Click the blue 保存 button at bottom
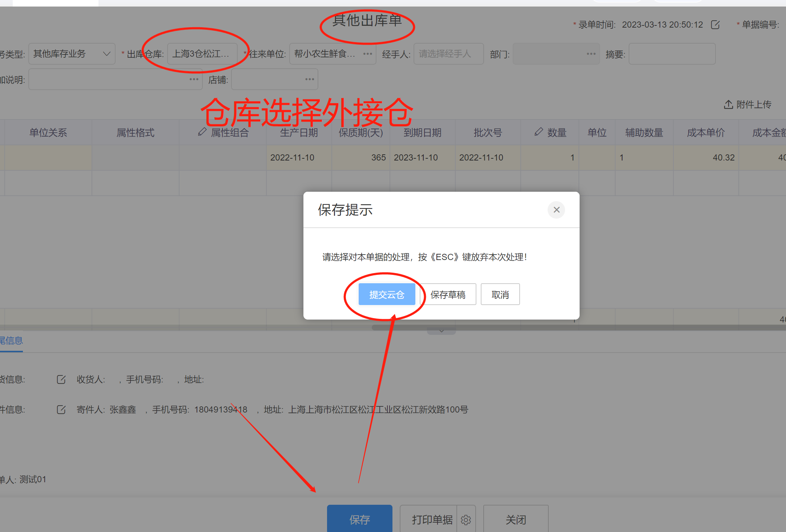The height and width of the screenshot is (532, 786). click(360, 519)
